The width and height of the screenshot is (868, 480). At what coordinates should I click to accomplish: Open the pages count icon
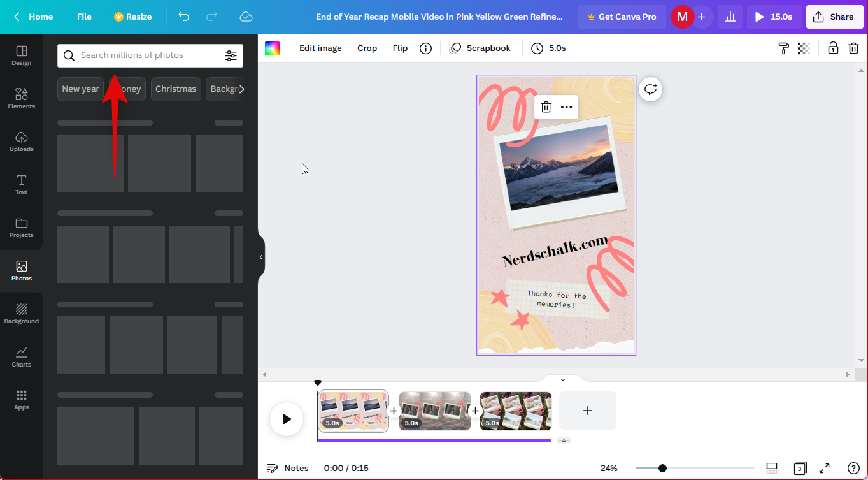(x=800, y=468)
